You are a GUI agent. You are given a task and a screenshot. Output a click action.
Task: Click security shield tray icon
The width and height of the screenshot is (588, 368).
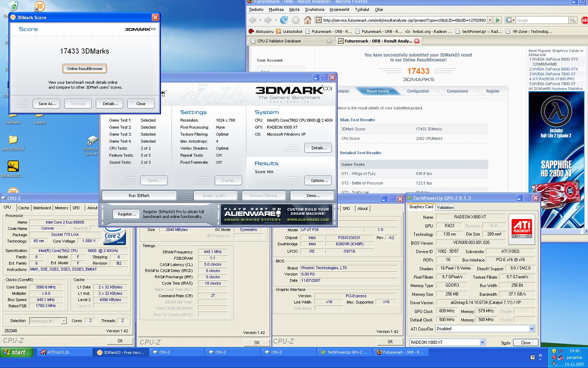pyautogui.click(x=553, y=351)
